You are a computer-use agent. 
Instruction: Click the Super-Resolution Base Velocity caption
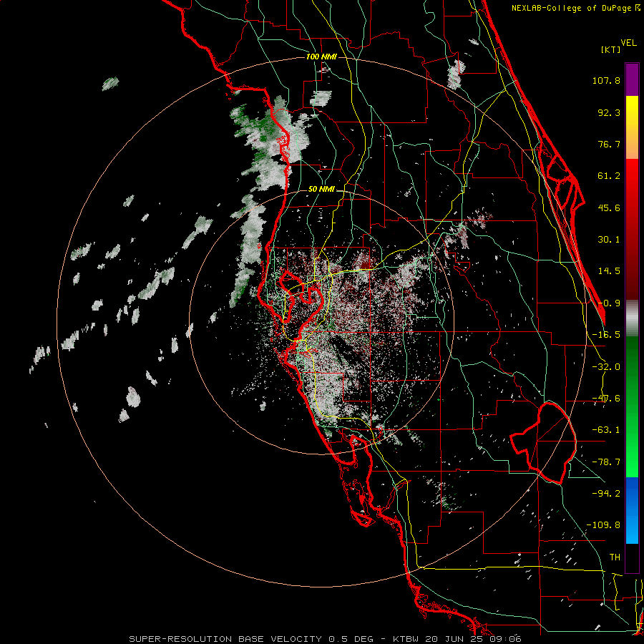click(326, 639)
